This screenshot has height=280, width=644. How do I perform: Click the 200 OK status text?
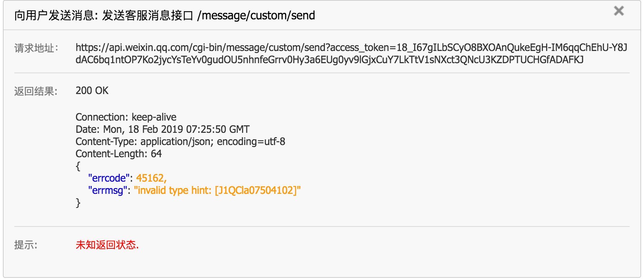(x=92, y=90)
